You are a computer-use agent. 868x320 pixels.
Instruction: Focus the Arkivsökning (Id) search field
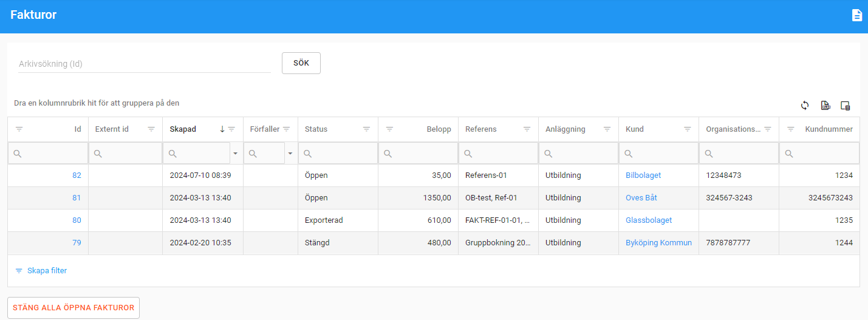pos(144,64)
